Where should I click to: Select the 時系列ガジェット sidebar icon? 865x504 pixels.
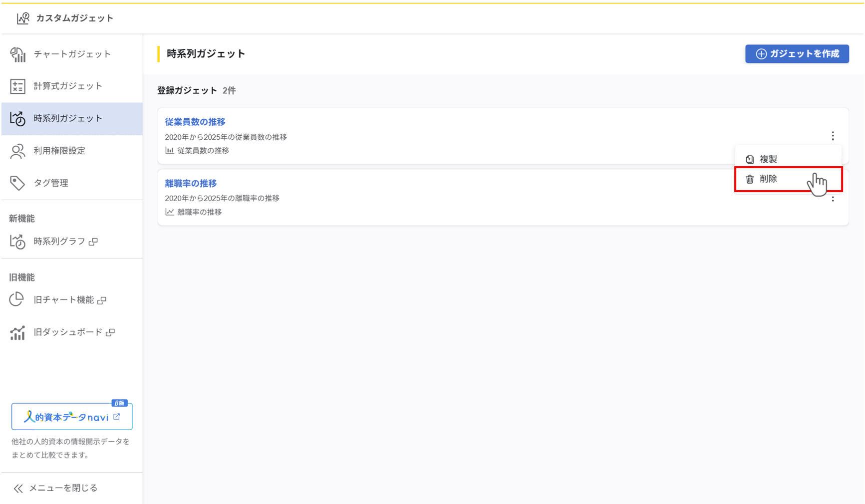coord(18,119)
